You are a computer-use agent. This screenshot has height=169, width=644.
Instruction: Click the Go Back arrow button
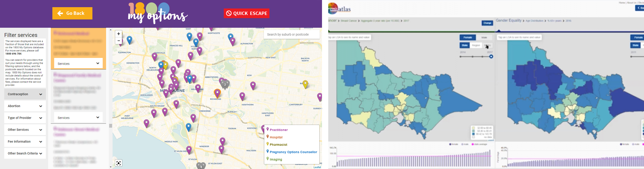(72, 13)
